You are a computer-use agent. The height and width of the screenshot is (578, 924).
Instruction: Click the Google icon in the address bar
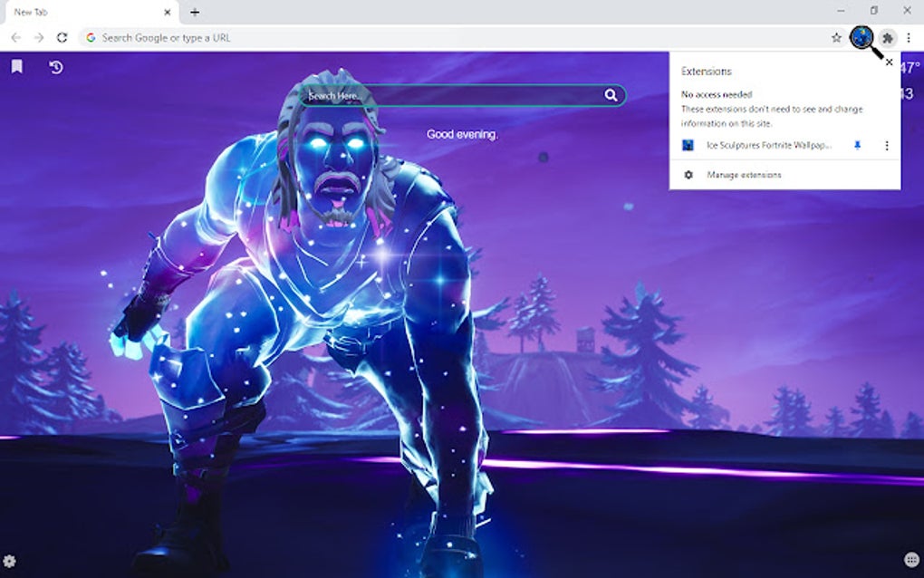click(x=91, y=38)
